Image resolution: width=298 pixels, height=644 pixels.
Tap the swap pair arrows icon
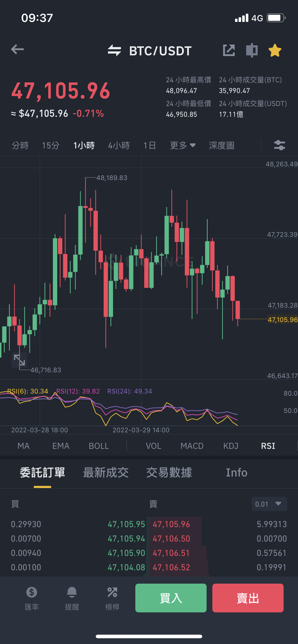[x=114, y=51]
